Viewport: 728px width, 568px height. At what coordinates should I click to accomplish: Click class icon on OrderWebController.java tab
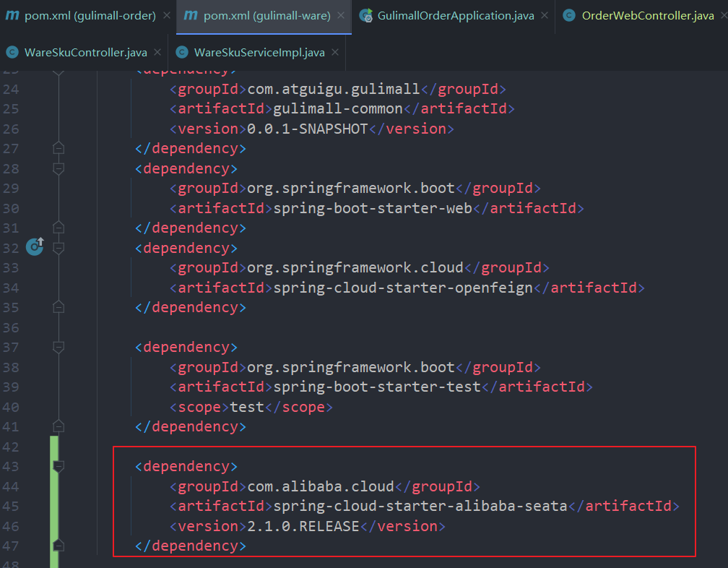[x=569, y=15]
